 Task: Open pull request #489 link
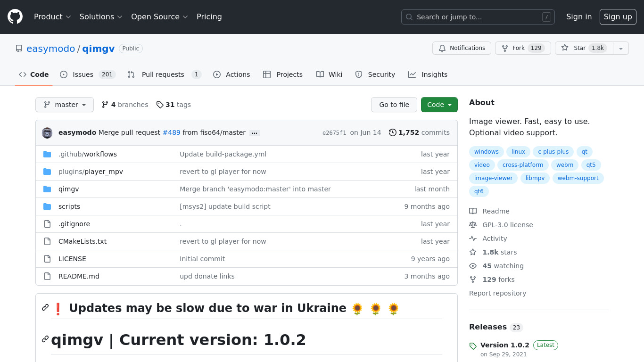tap(172, 132)
